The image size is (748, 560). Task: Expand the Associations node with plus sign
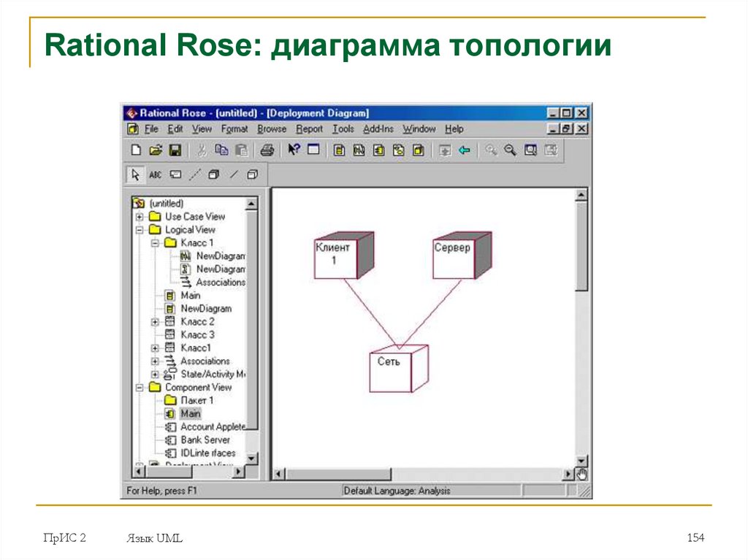[x=155, y=361]
